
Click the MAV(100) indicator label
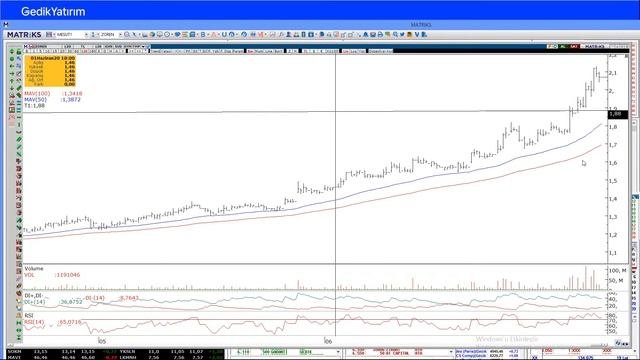[x=37, y=93]
